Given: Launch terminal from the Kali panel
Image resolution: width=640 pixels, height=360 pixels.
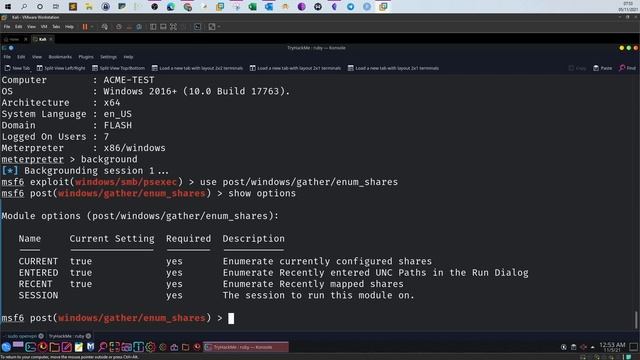Looking at the screenshot, I should [x=31, y=347].
